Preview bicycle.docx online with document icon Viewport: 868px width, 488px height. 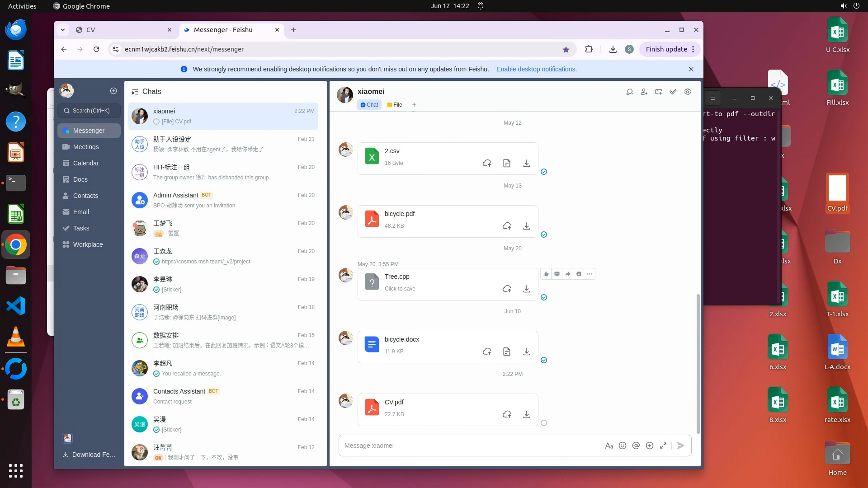(x=507, y=352)
